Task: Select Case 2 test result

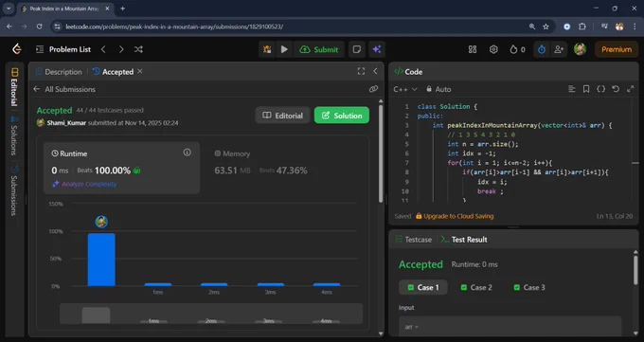Action: click(x=476, y=287)
